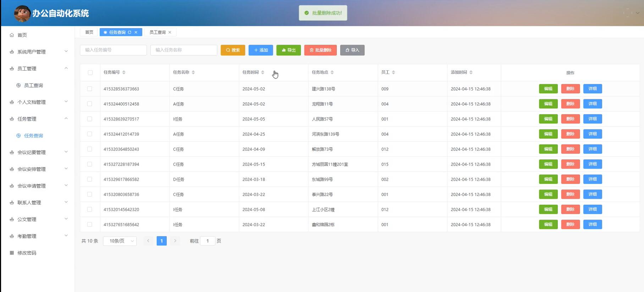The image size is (644, 292).
Task: Click the home icon beside 首页 in sidebar
Action: [12, 35]
